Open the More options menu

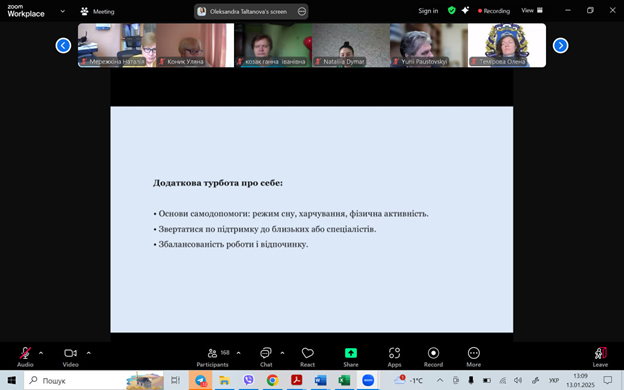click(x=474, y=357)
